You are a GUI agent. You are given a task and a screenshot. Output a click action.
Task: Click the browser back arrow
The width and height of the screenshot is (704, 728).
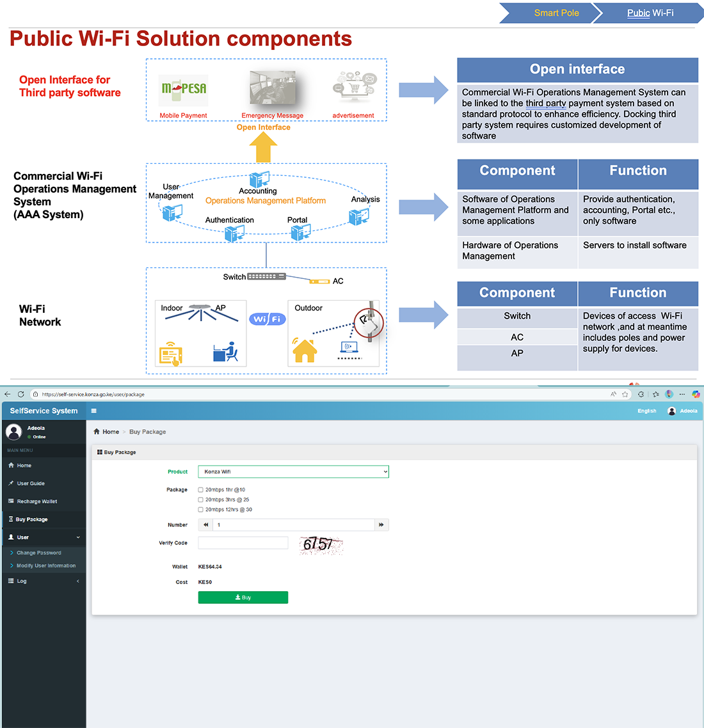coord(8,394)
